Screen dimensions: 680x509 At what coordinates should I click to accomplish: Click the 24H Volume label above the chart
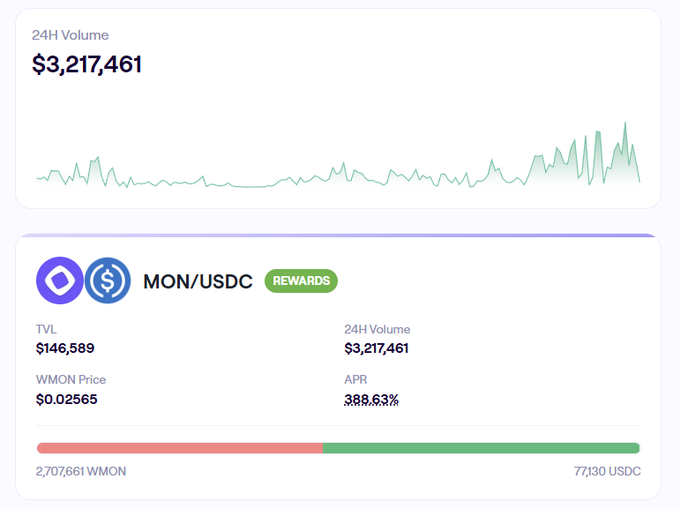pyautogui.click(x=70, y=35)
